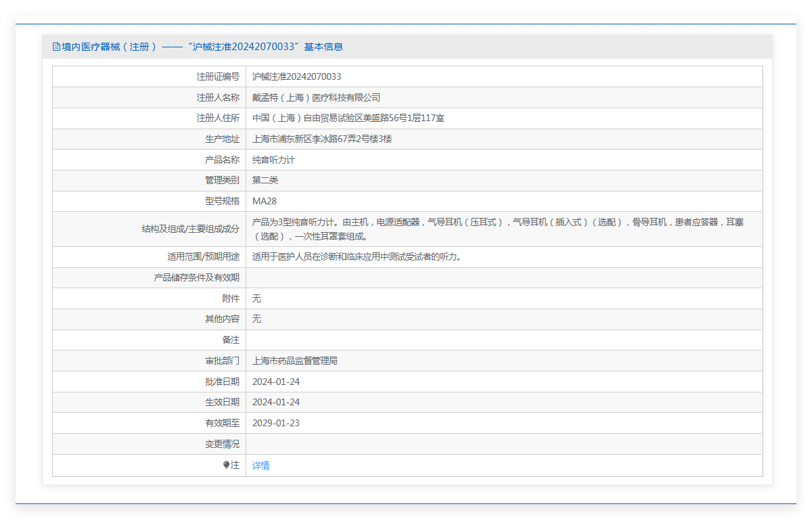Click the 附件 label

[231, 298]
